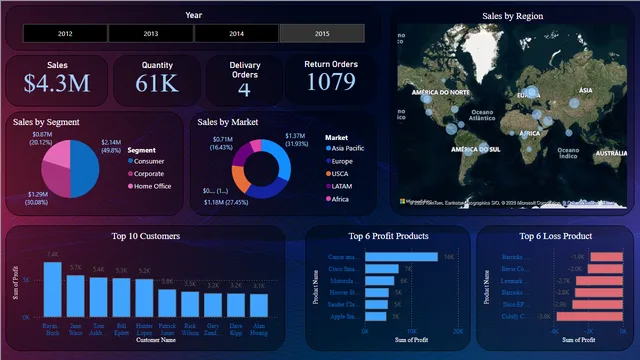Click the Sales by Region map title

(x=513, y=16)
